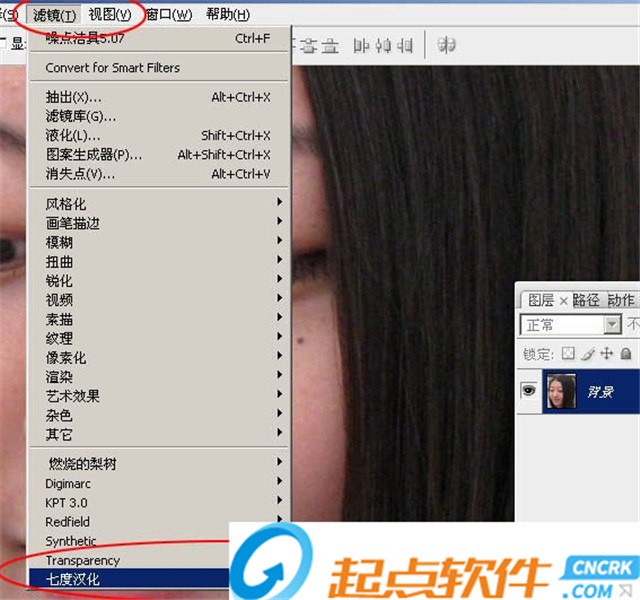The width and height of the screenshot is (640, 600).
Task: Expand the 风格化 submenu
Action: (x=159, y=204)
